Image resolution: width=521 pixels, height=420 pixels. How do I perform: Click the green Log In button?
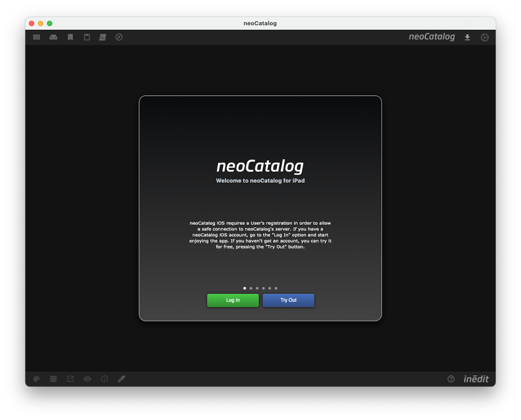(233, 300)
